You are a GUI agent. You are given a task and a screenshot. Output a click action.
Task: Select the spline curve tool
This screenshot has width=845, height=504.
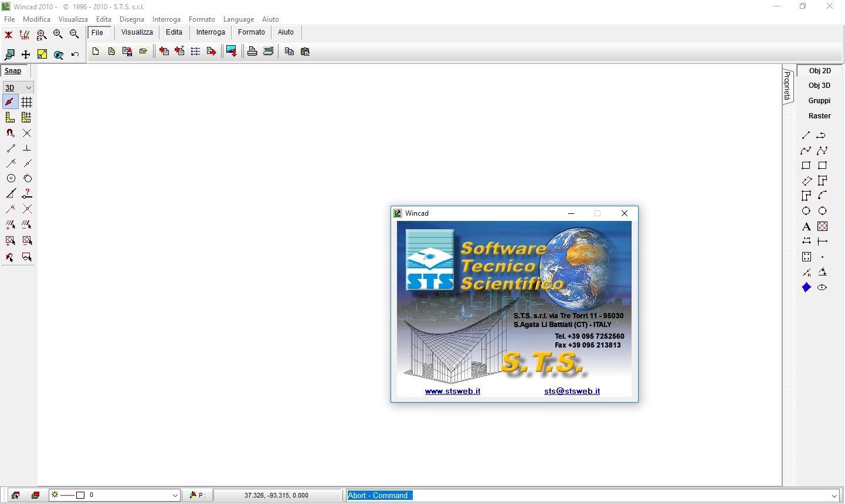pyautogui.click(x=806, y=151)
